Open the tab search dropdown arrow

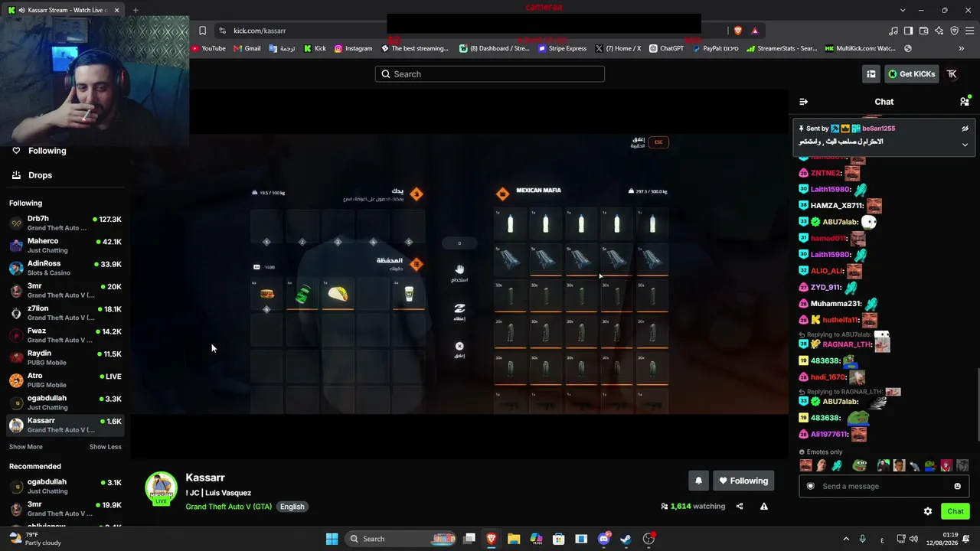[x=903, y=10]
